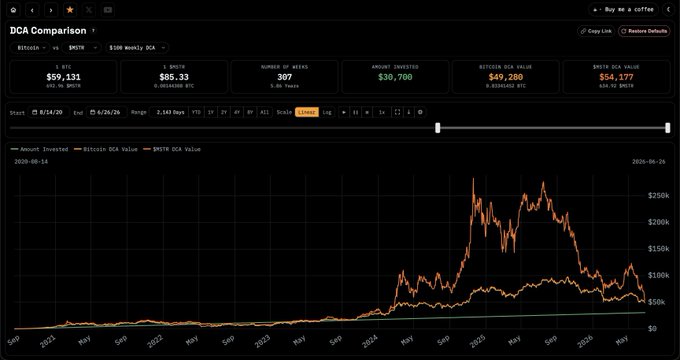Click the 1 $MSTR price card $85.33
The height and width of the screenshot is (360, 680).
coord(174,77)
